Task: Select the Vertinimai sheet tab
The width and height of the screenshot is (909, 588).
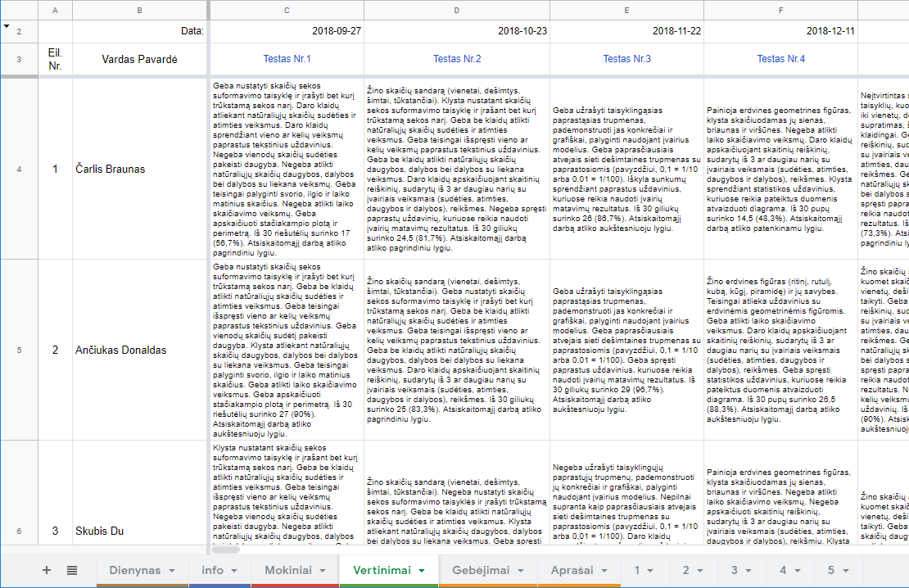Action: click(x=388, y=570)
